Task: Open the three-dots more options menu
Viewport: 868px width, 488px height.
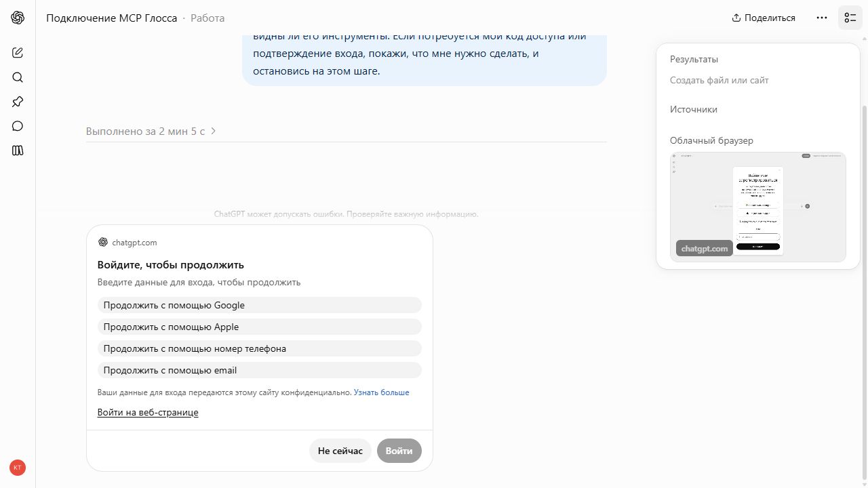Action: click(x=822, y=18)
